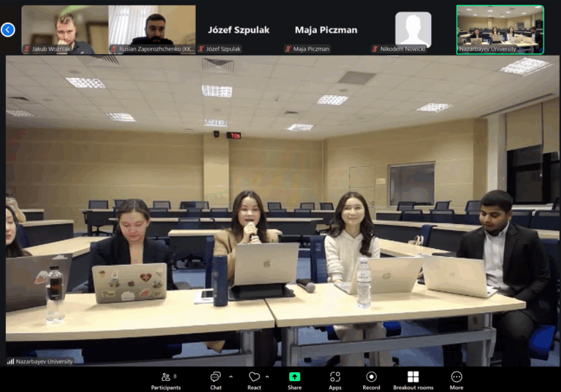
Task: Open the Apps panel
Action: click(x=335, y=380)
